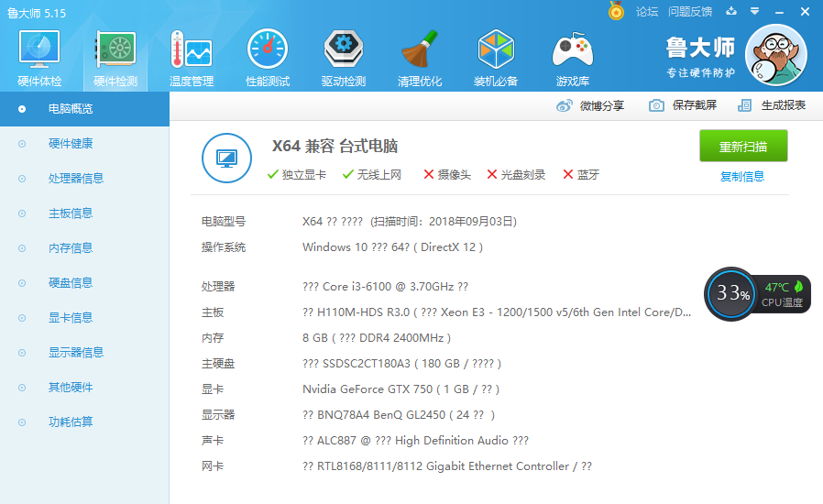
Task: Click the report icon for 生成报表
Action: (744, 105)
